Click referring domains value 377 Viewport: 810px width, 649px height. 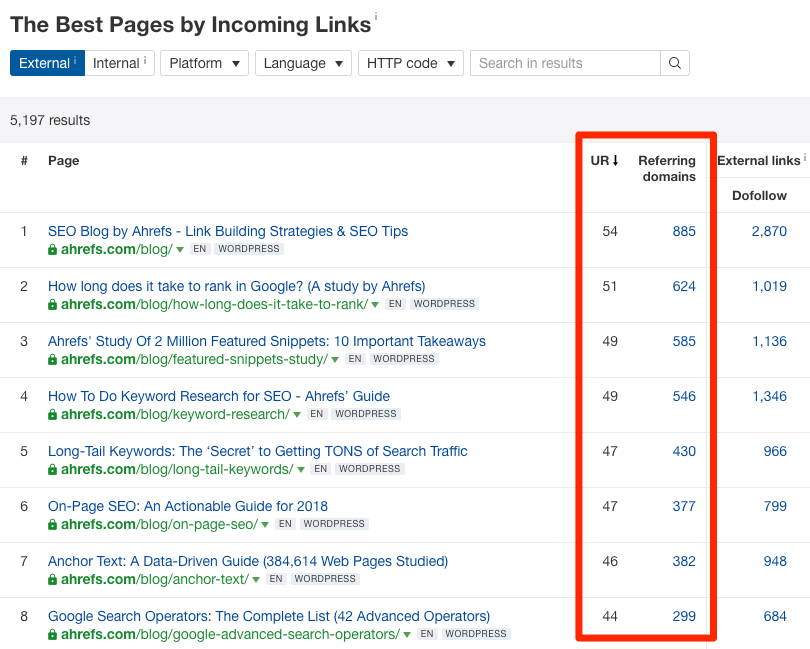tap(684, 506)
